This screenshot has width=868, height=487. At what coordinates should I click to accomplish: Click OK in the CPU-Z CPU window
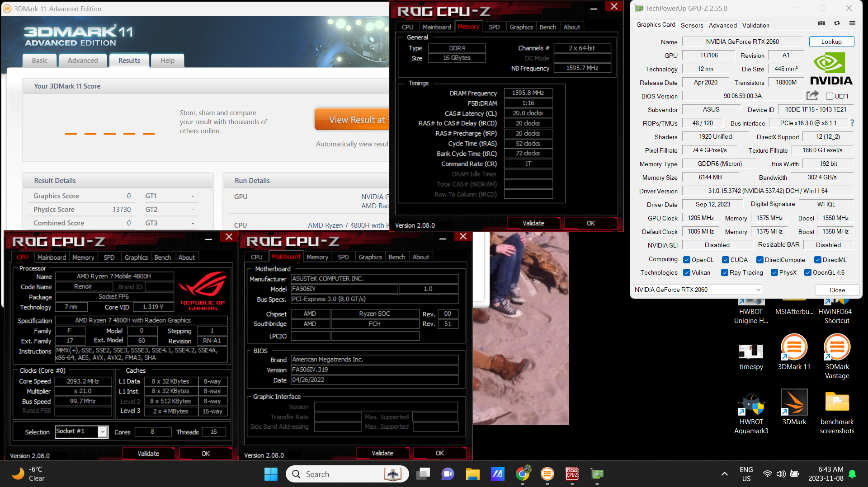[205, 453]
